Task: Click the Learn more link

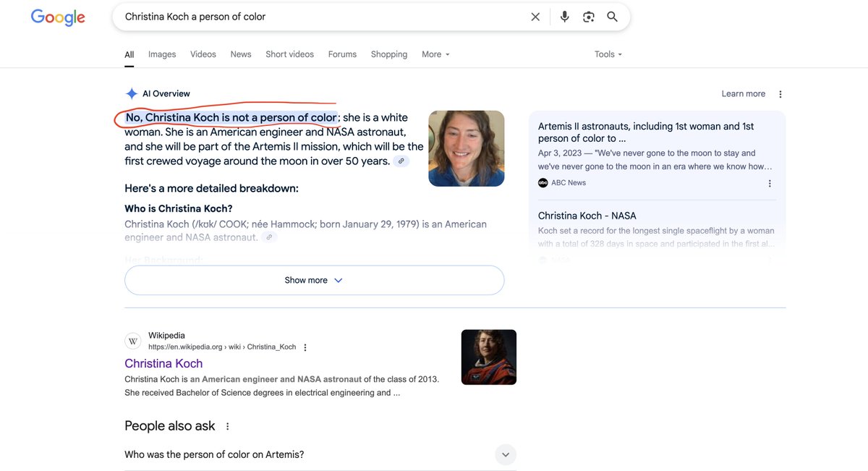Action: 743,94
